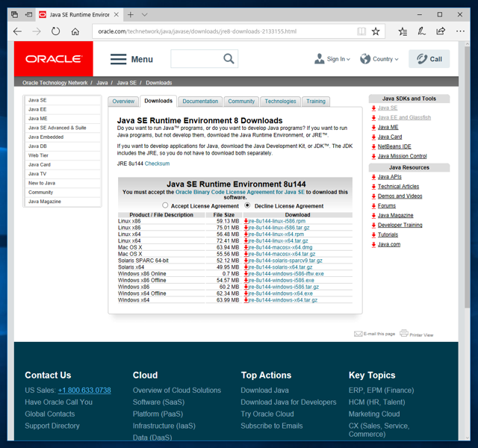
Task: Open the share icon in toolbar
Action: 441,31
